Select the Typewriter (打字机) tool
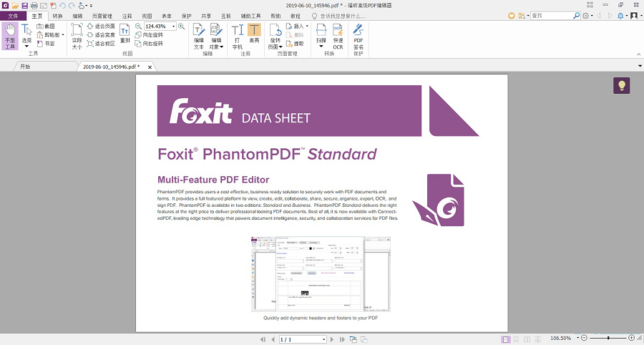The height and width of the screenshot is (345, 644). pyautogui.click(x=238, y=36)
